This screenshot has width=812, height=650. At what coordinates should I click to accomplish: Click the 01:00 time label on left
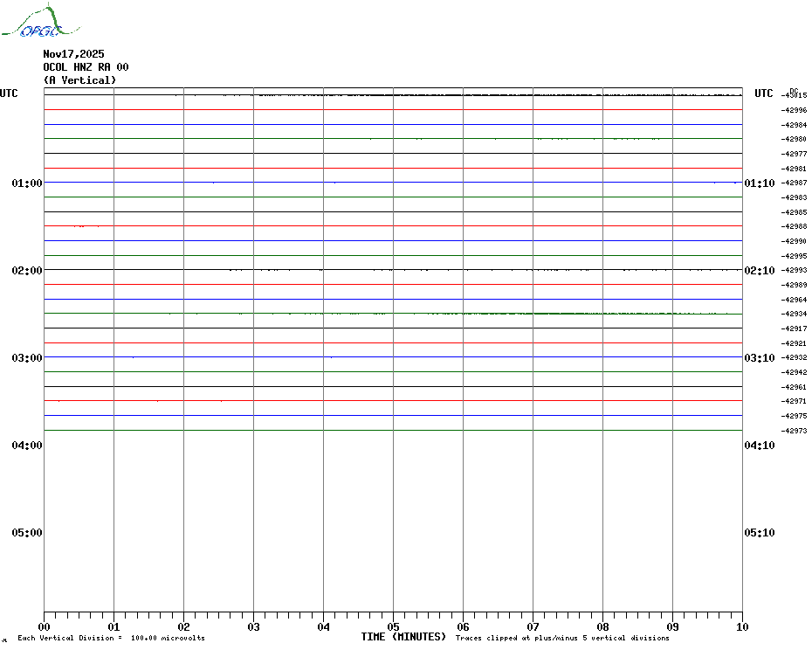(27, 183)
